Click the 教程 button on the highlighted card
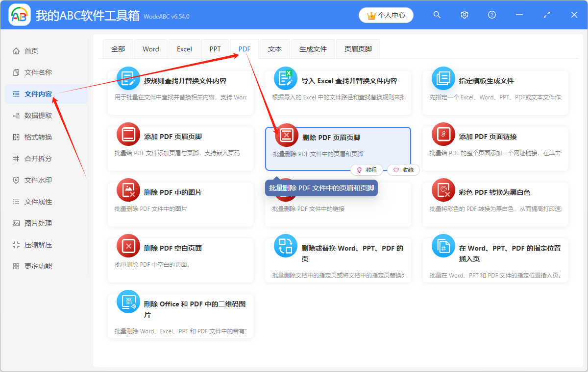This screenshot has width=588, height=372. point(367,170)
